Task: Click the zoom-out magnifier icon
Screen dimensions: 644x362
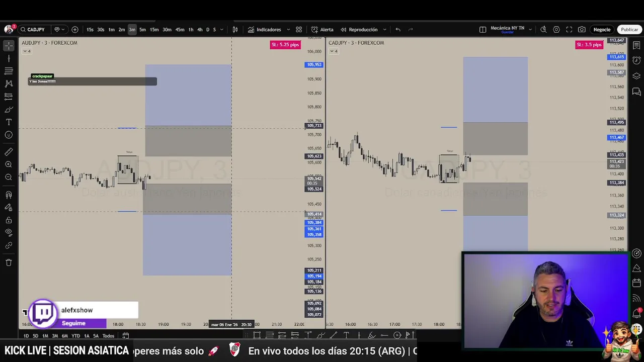Action: pos(9,177)
